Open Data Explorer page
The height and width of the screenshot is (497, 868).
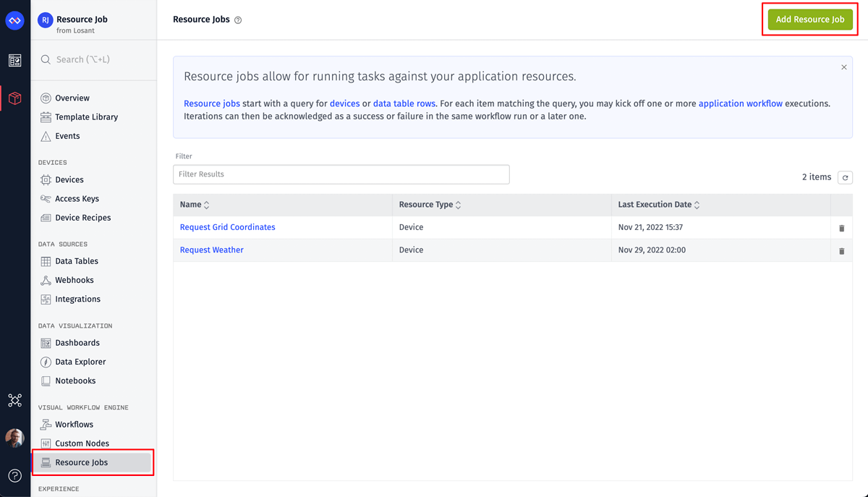[x=80, y=362]
